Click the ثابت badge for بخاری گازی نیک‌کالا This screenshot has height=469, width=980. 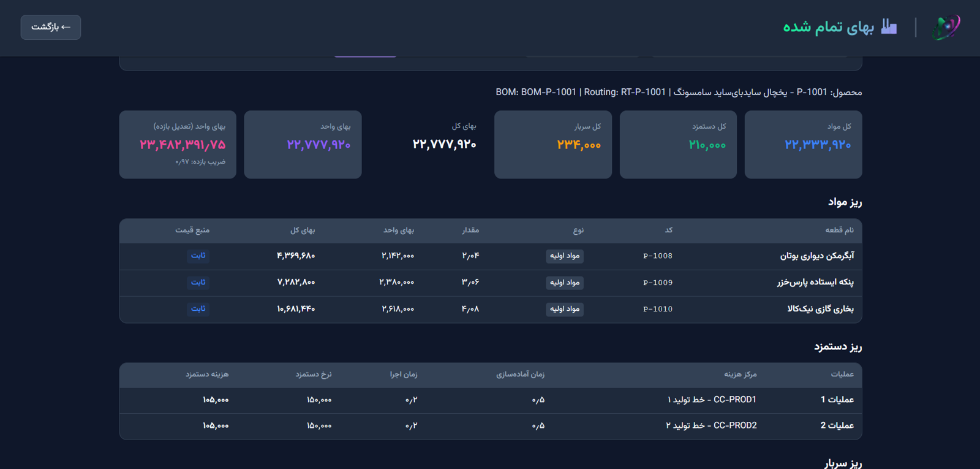[198, 309]
